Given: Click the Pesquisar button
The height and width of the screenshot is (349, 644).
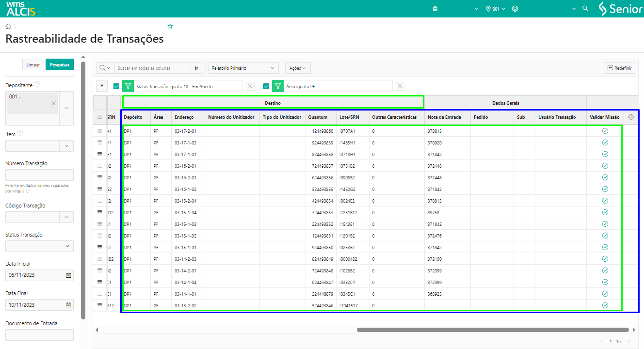Looking at the screenshot, I should coord(59,64).
